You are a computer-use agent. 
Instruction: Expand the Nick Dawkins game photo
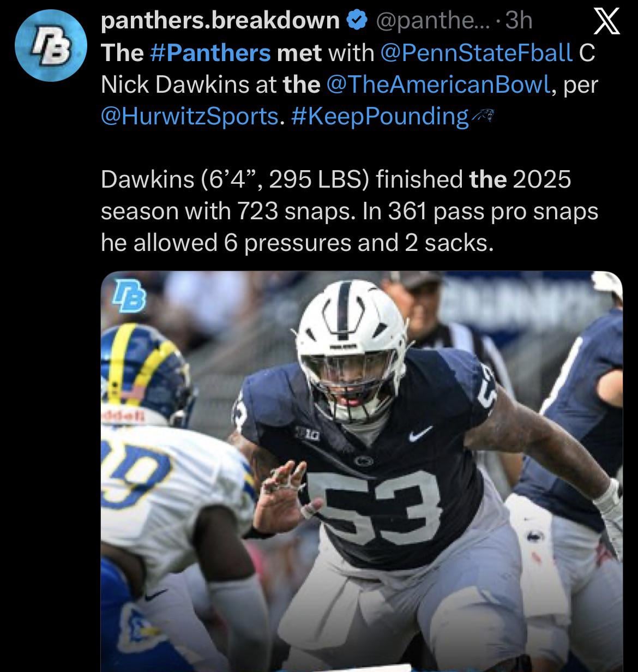click(362, 471)
